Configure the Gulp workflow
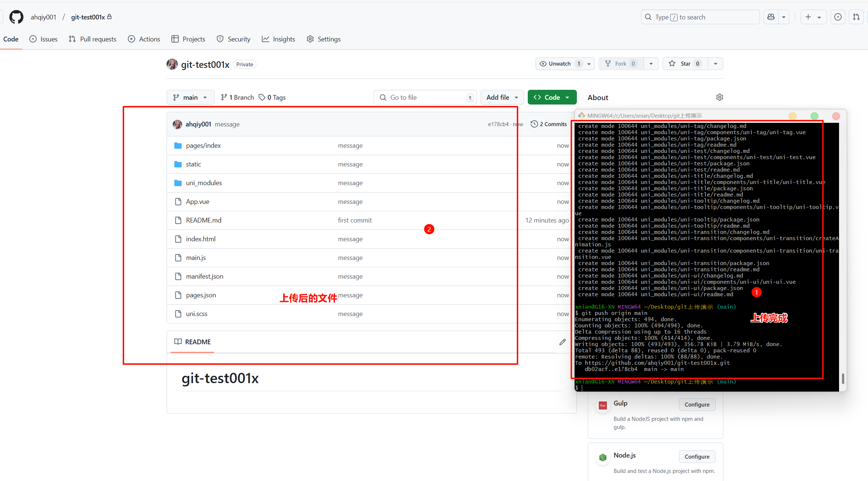Image resolution: width=868 pixels, height=481 pixels. coord(697,405)
